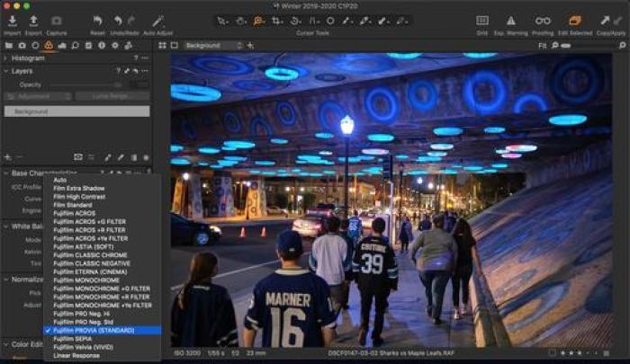Image resolution: width=630 pixels, height=364 pixels.
Task: Open the Background layer dropdown above viewer
Action: point(213,46)
